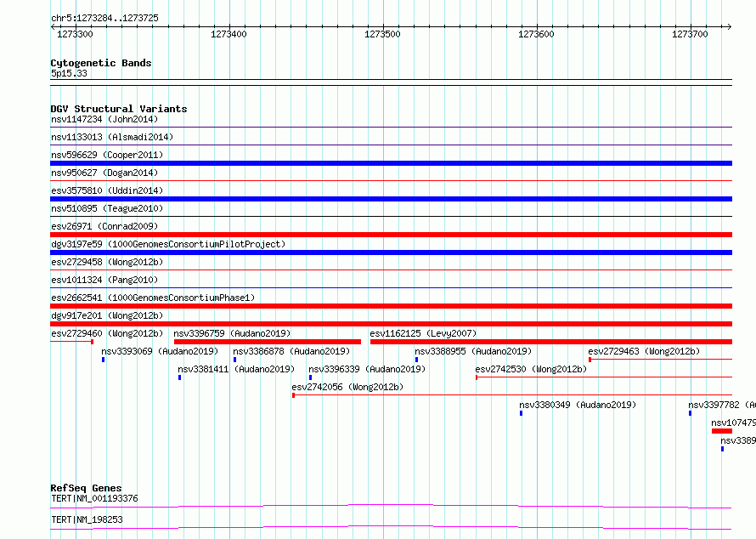Select the nsv510895 (Teague2010) label

107,208
